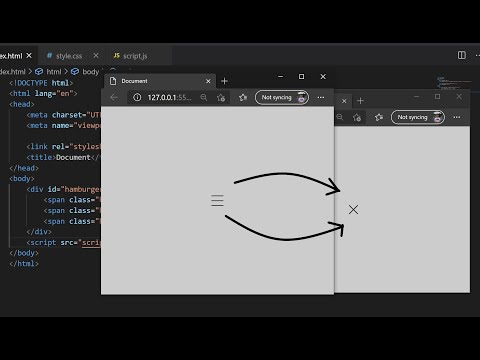Click the <div id="hamburger line
Screen dimensions: 480x360
click(63, 189)
